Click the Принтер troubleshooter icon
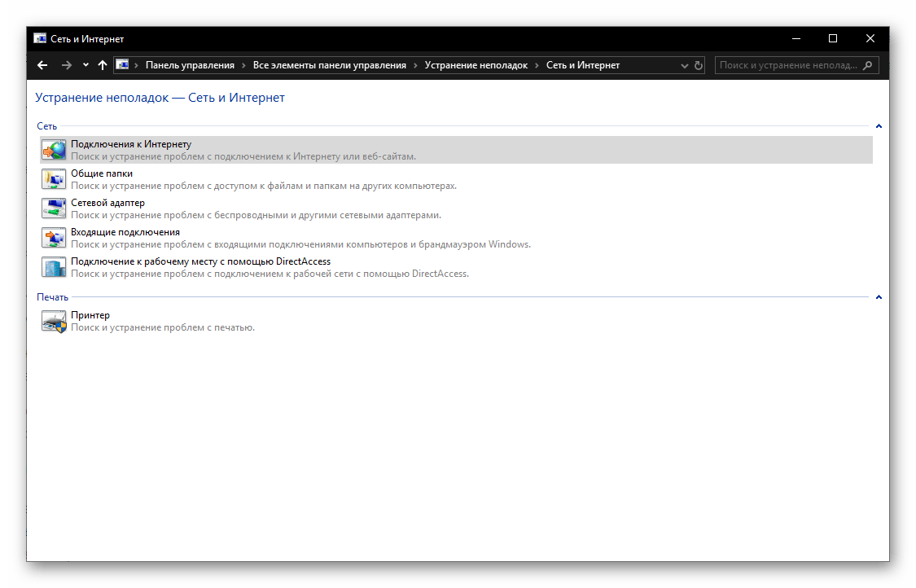 click(x=53, y=321)
